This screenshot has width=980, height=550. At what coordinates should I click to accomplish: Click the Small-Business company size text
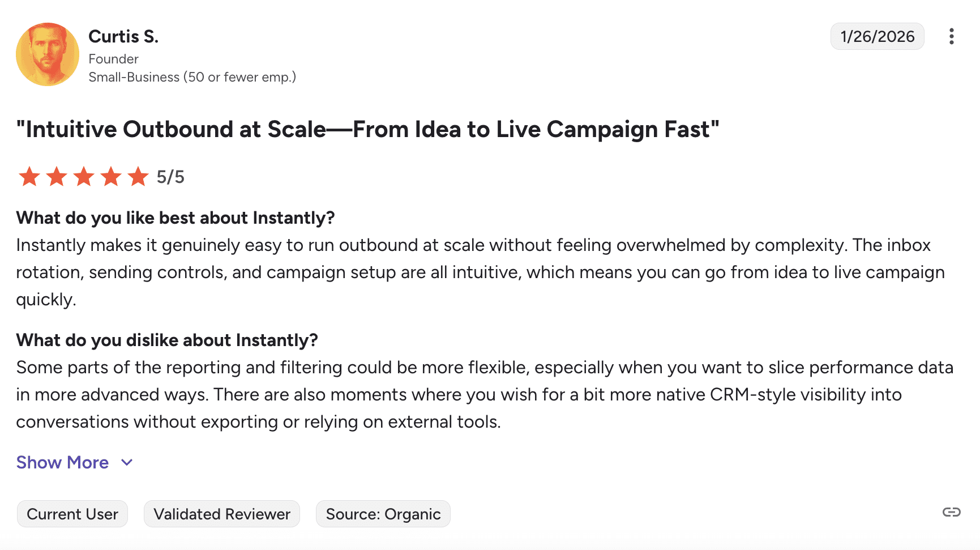[192, 77]
